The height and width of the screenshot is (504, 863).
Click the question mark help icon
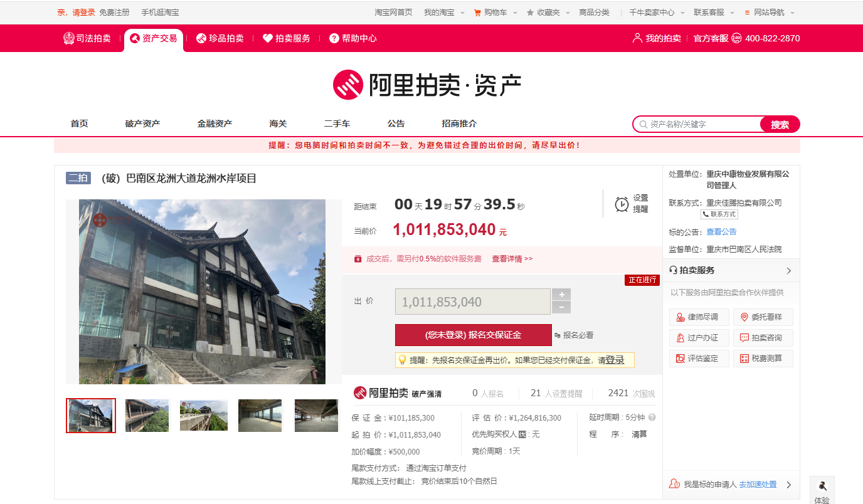334,38
